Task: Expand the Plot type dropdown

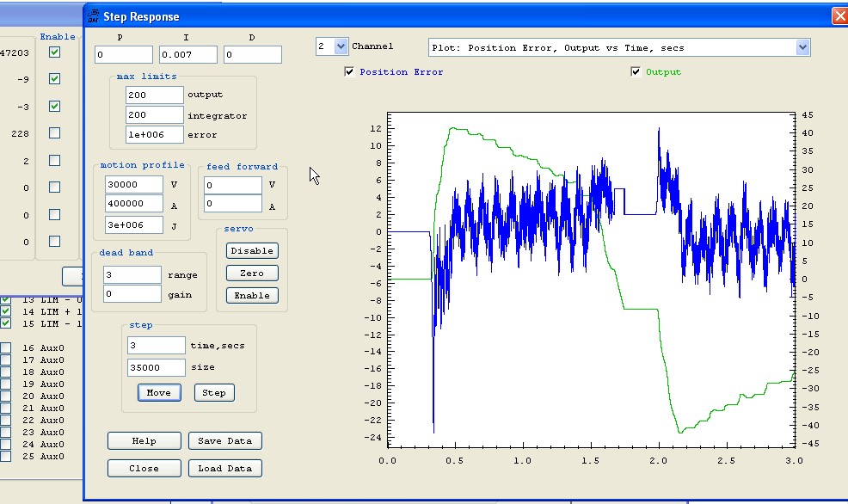Action: tap(802, 47)
